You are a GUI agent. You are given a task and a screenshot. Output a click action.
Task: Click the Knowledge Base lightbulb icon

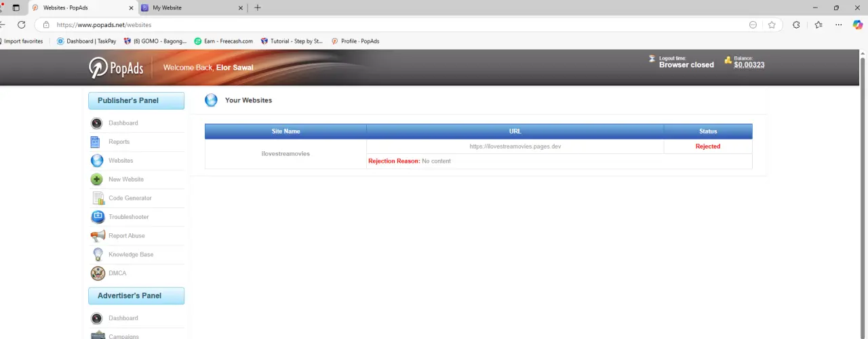[x=98, y=254]
